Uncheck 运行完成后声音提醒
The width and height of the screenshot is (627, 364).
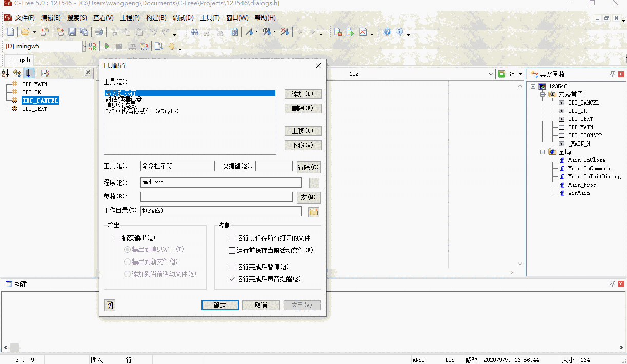coord(232,279)
